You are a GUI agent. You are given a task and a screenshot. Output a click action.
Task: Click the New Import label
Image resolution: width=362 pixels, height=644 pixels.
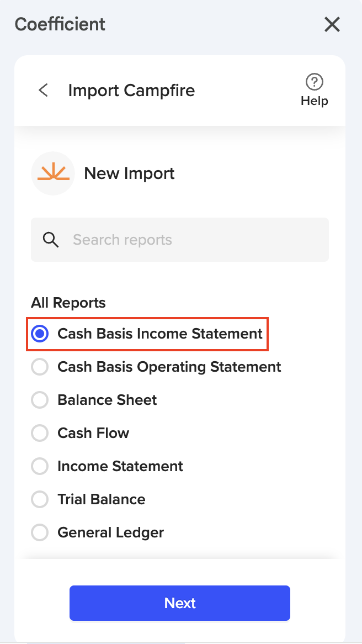pos(129,173)
